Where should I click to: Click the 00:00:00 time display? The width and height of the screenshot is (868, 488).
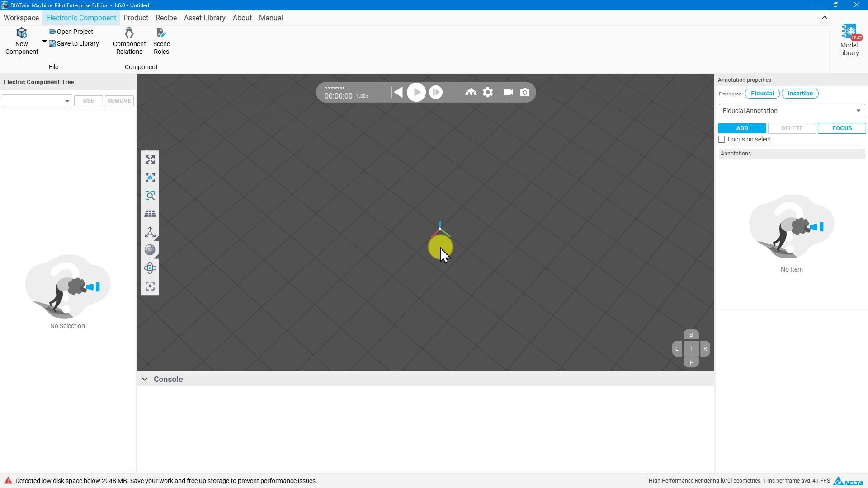pos(338,96)
